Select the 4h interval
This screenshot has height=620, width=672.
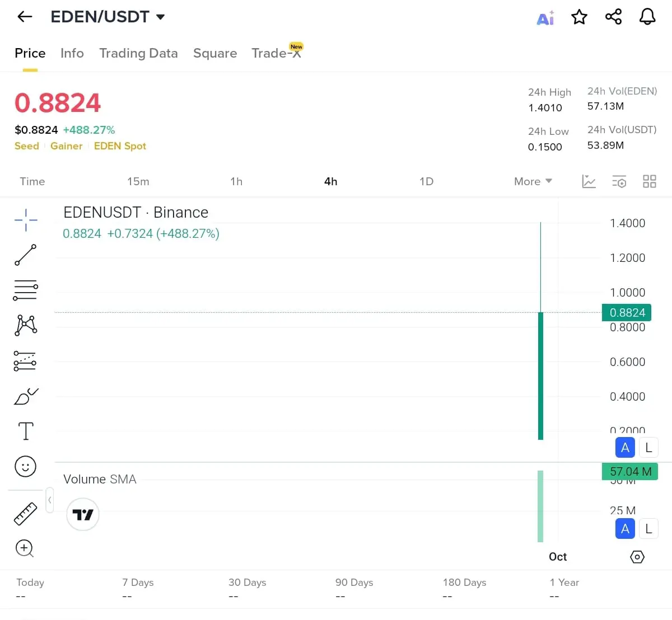coord(331,181)
